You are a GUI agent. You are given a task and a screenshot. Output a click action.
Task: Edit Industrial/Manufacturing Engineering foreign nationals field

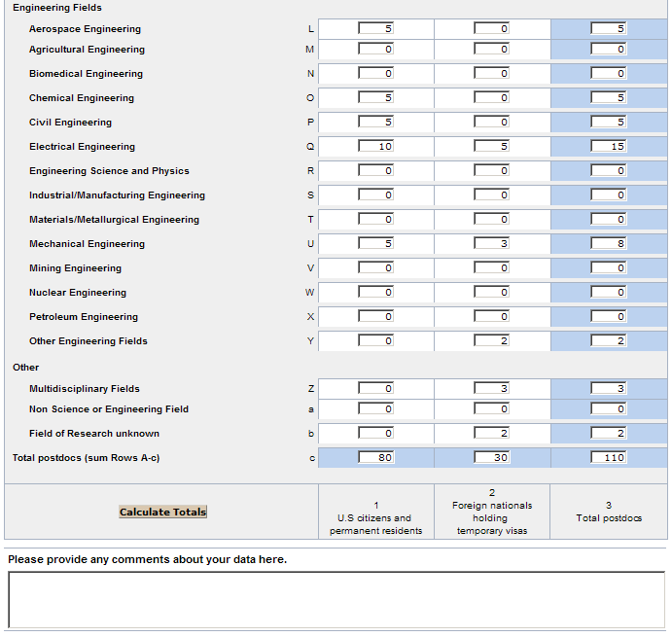click(x=491, y=195)
